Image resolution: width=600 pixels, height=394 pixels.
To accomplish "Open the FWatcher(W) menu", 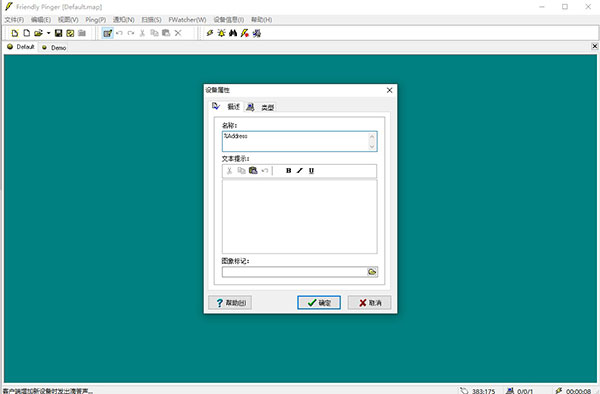I will coord(188,20).
